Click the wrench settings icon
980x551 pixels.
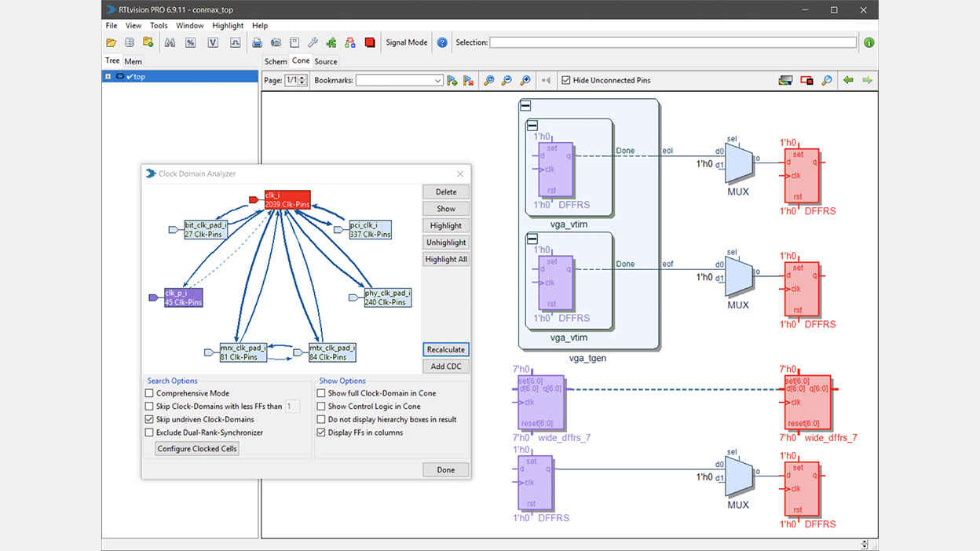pos(313,42)
